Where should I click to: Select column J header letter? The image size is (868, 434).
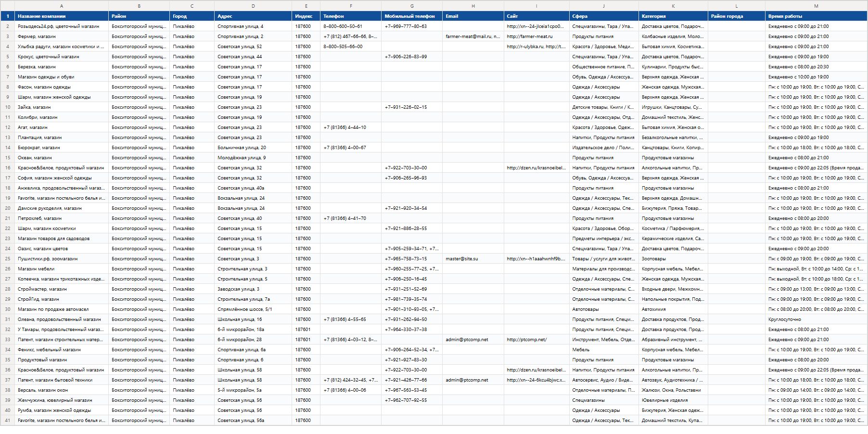tap(604, 6)
